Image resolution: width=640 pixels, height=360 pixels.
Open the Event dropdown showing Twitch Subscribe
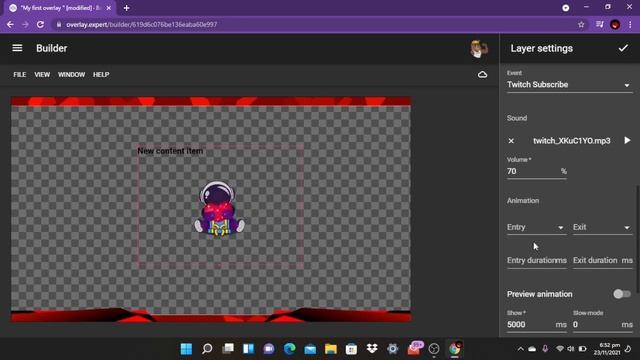pos(569,84)
